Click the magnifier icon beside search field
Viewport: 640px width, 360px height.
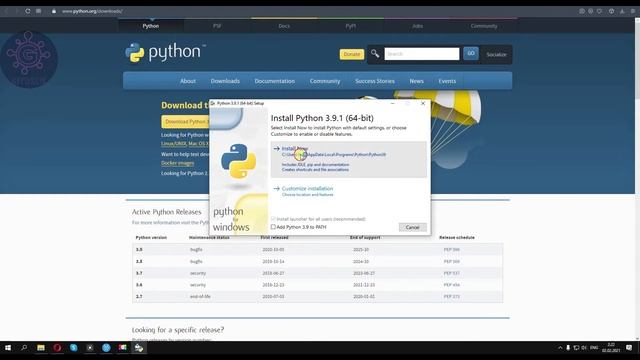[x=375, y=53]
